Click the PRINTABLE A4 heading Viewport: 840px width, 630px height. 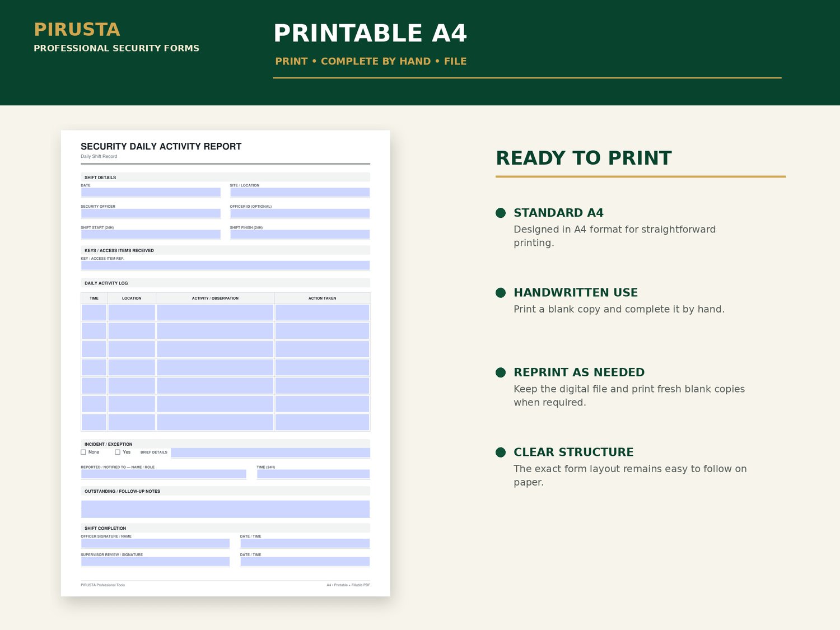[370, 34]
